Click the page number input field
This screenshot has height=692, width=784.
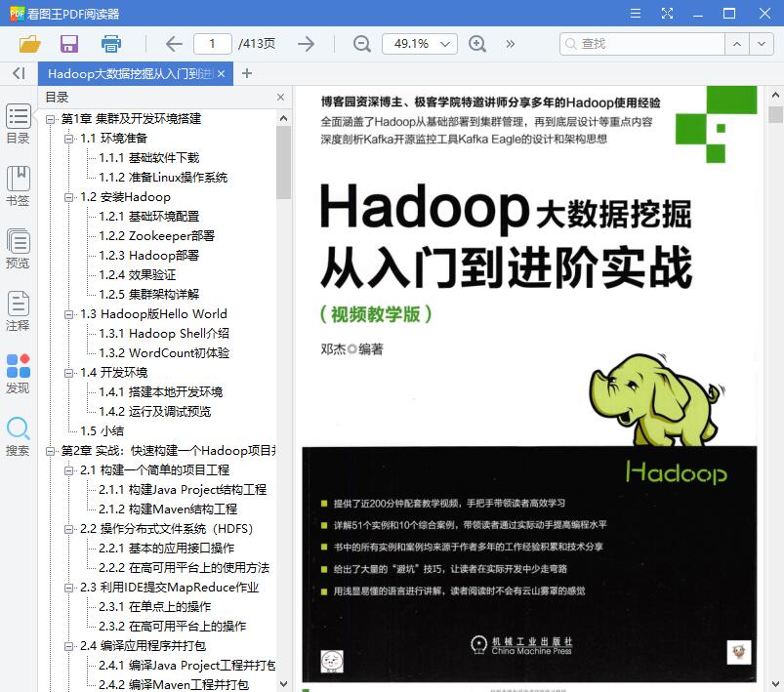pos(213,44)
